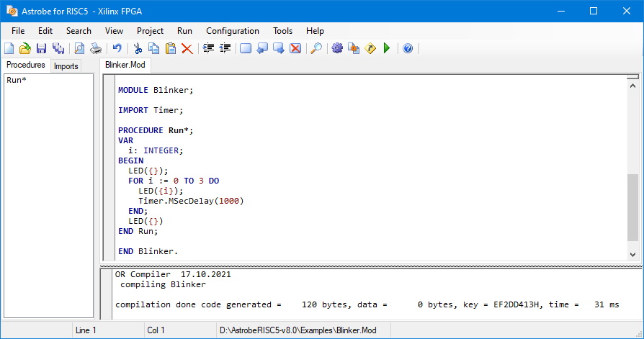Open a file using the folder icon
Viewport: 644px width, 339px height.
point(25,48)
